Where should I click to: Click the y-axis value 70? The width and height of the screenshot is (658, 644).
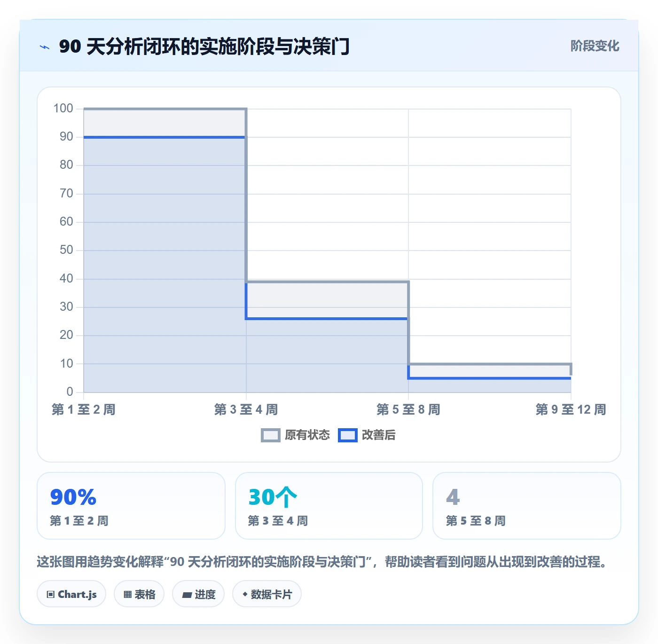66,194
